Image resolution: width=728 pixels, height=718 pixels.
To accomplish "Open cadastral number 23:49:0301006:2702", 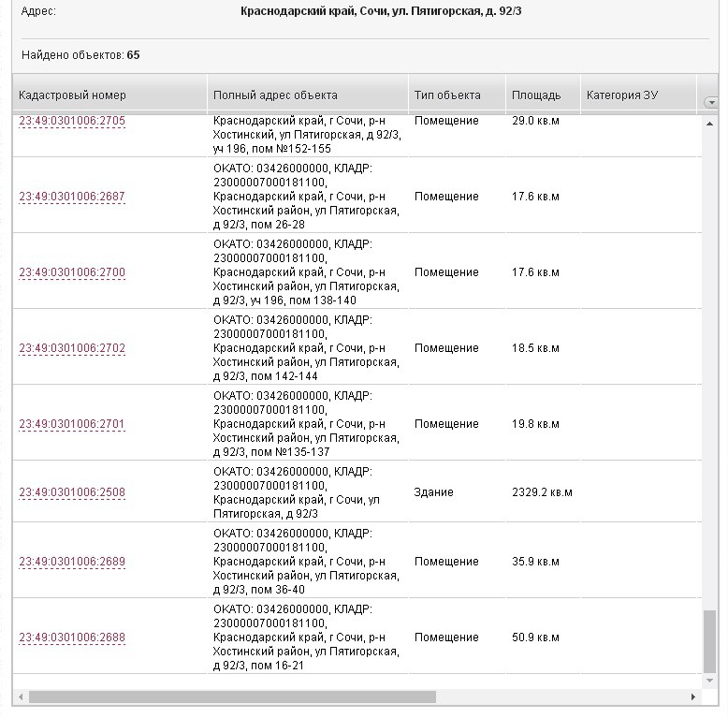I will coord(72,348).
